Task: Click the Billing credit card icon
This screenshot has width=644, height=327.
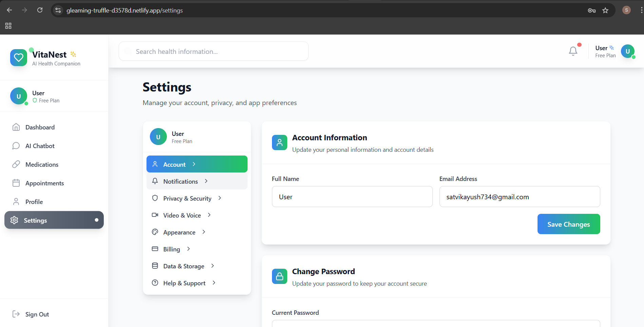Action: click(155, 249)
